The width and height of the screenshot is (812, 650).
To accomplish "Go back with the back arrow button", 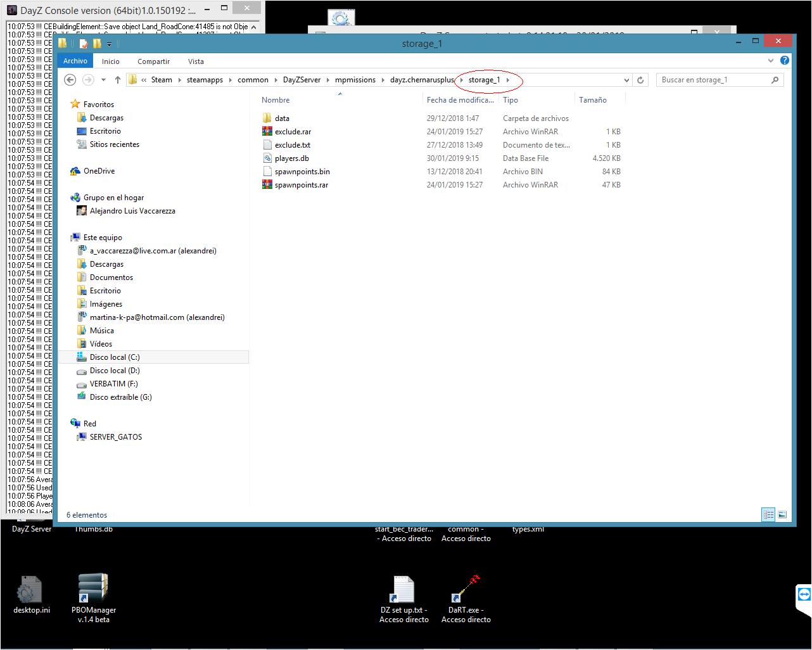I will (70, 80).
